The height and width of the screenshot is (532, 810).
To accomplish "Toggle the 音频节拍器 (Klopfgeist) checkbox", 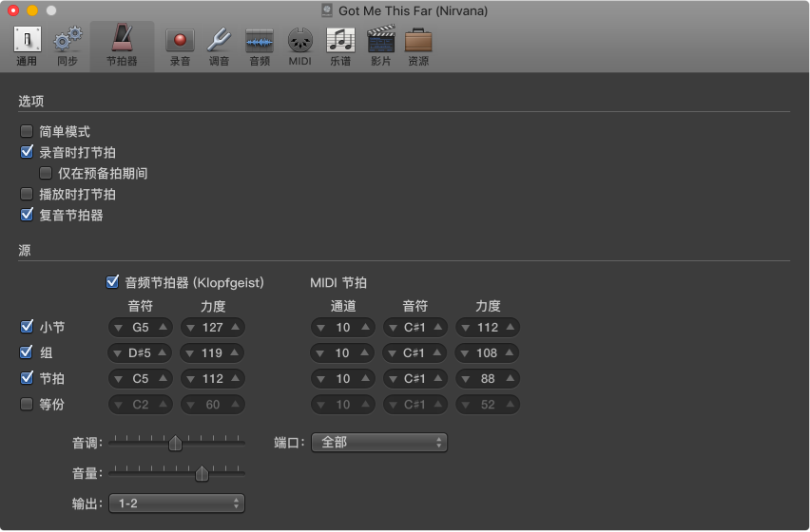I will [x=113, y=282].
